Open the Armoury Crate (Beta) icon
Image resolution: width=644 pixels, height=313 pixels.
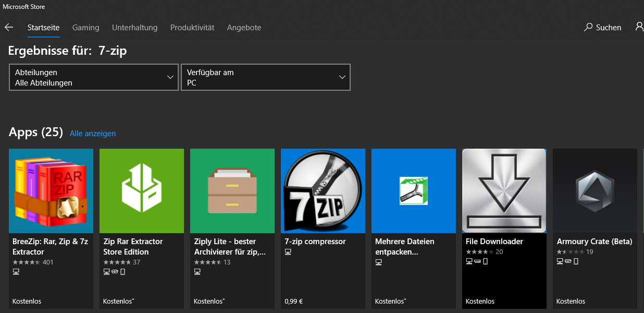click(595, 191)
